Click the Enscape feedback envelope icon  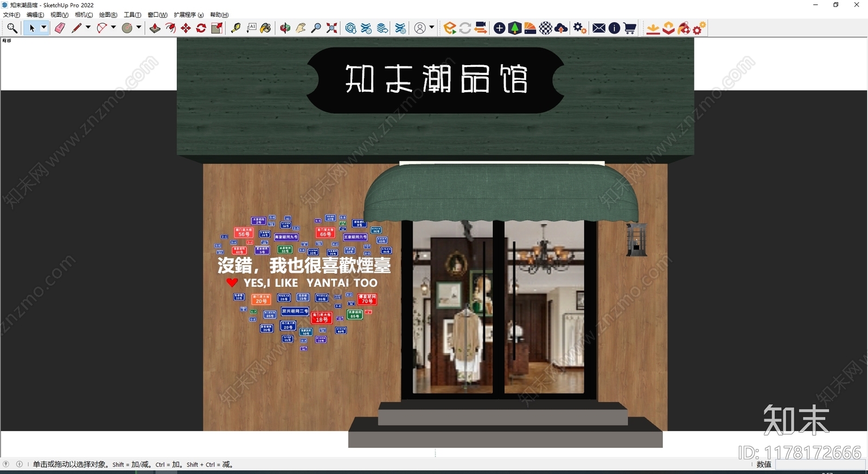(x=599, y=28)
